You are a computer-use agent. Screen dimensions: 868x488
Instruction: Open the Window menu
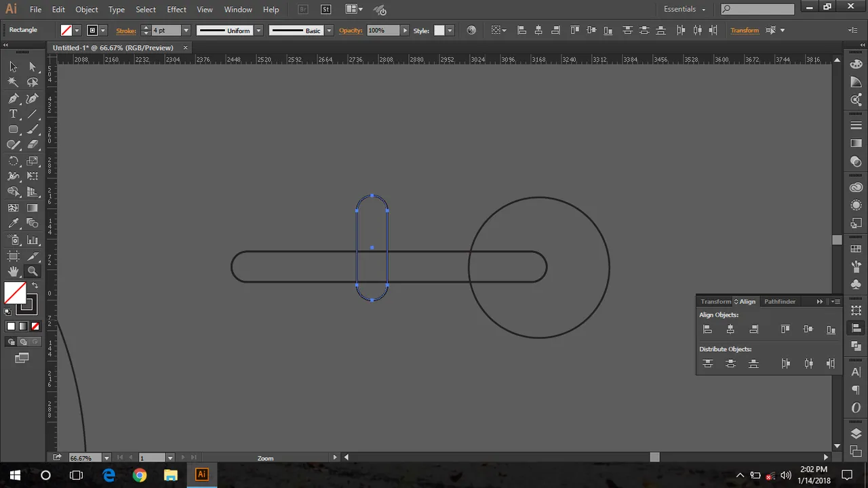[x=238, y=9]
